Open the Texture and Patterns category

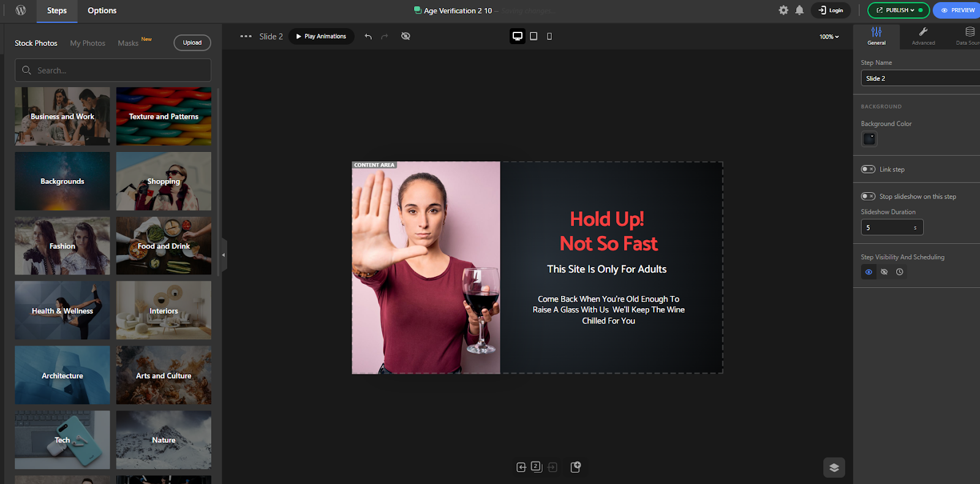coord(164,116)
